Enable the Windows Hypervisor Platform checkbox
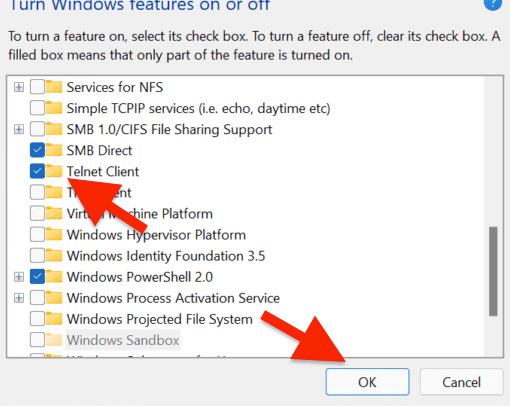This screenshot has height=406, width=510. [37, 235]
